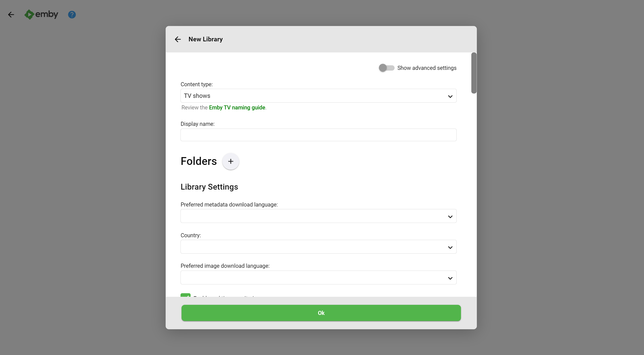Open the Content type dropdown showing TV shows
644x355 pixels.
point(318,96)
